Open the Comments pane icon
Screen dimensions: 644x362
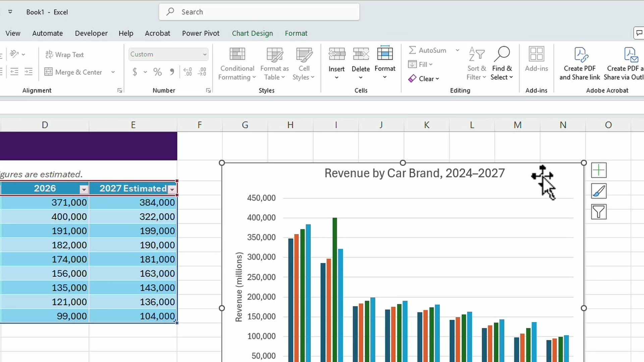(x=639, y=33)
